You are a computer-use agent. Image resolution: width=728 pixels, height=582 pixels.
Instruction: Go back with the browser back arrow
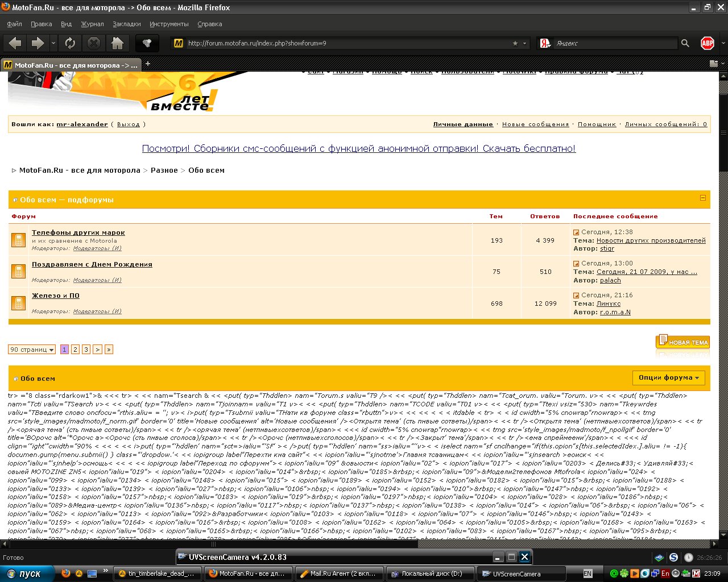click(15, 43)
